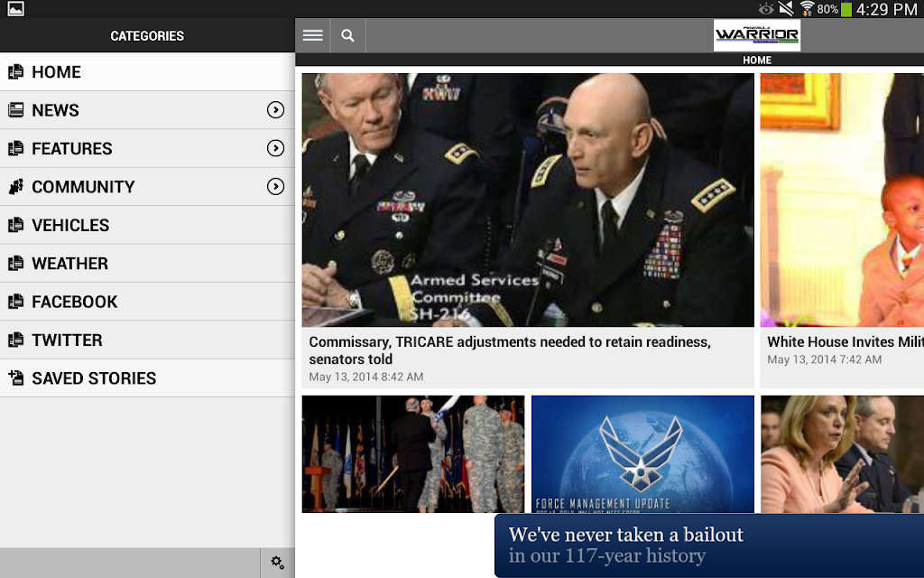Select NEWS in categories list
This screenshot has width=924, height=578.
click(147, 110)
